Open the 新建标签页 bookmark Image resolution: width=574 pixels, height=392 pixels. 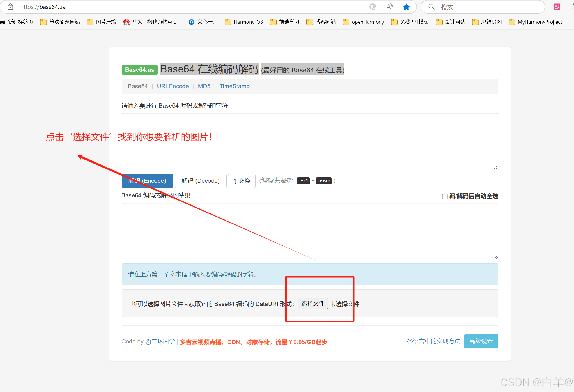point(17,22)
